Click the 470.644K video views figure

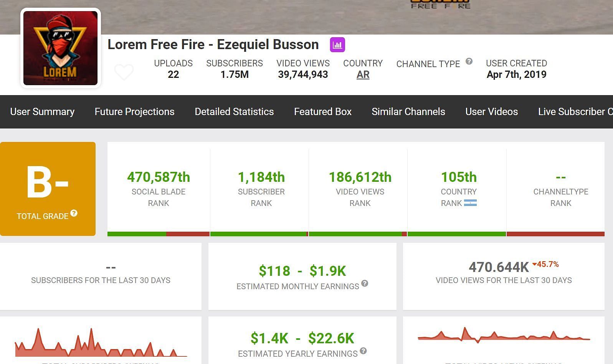coord(499,267)
